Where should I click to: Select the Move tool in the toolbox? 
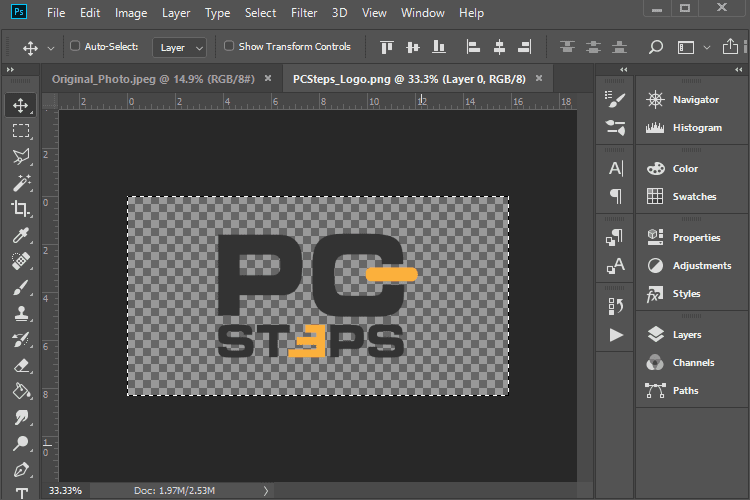21,105
